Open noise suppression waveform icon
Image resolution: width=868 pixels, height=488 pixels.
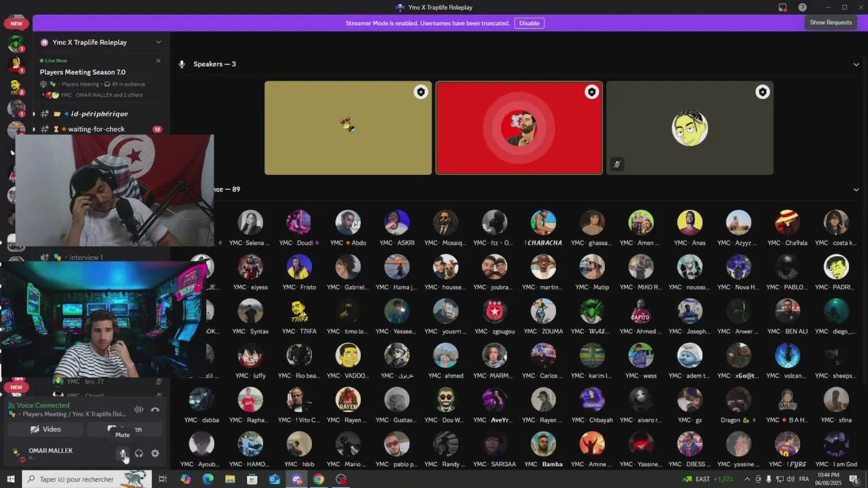coord(139,409)
